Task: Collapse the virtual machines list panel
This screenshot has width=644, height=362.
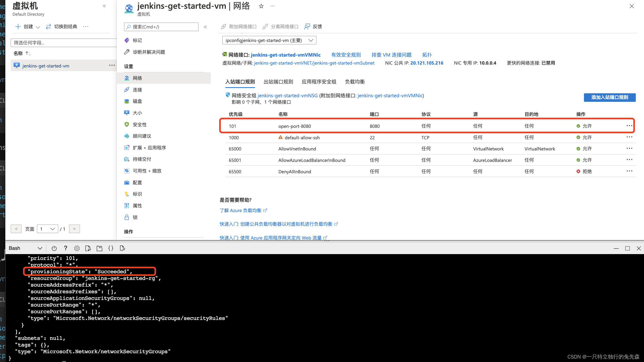Action: [104, 6]
